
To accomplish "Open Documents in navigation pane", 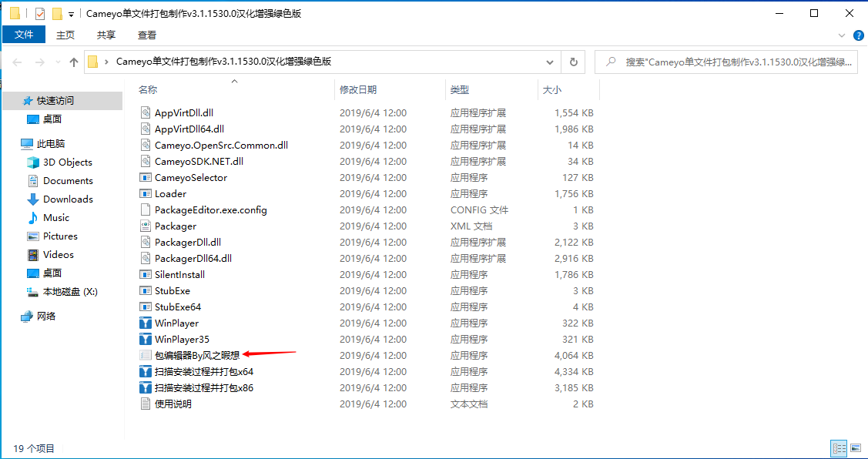I will (68, 181).
